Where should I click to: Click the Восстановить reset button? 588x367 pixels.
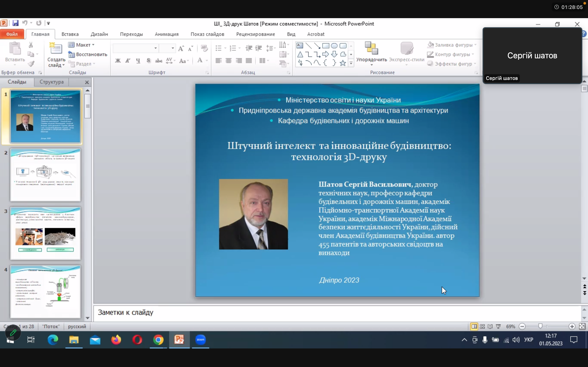88,54
